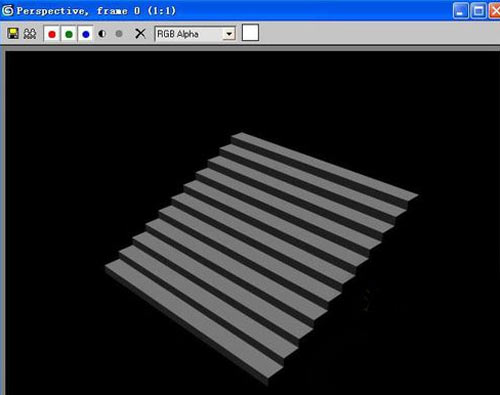Toggle the green channel display
The width and height of the screenshot is (500, 395).
69,34
